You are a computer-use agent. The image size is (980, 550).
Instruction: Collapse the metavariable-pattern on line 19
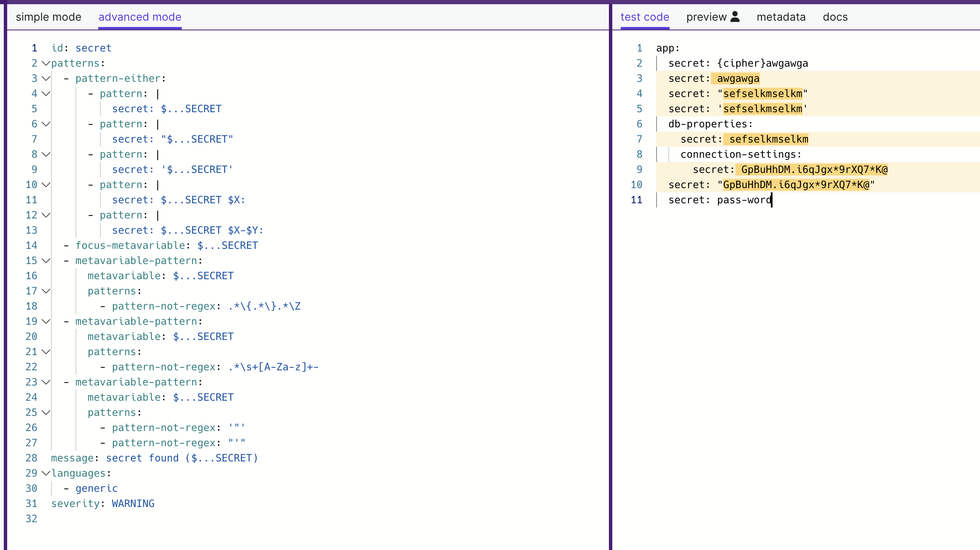tap(46, 321)
